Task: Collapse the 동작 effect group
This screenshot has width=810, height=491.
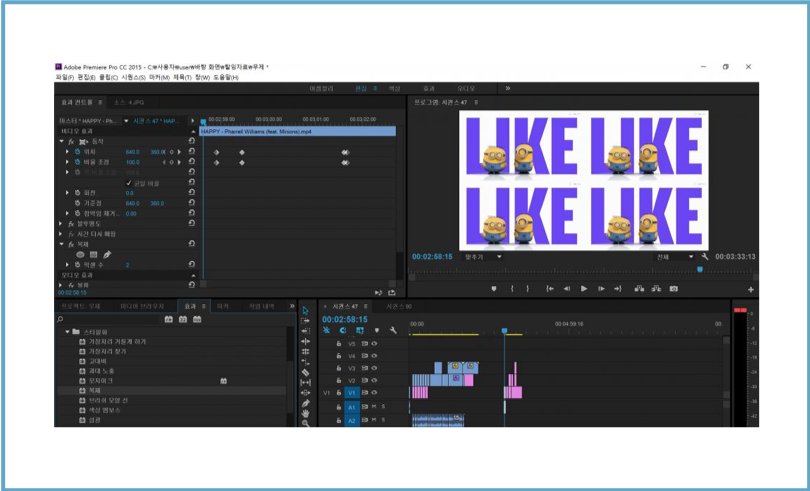Action: click(x=61, y=142)
